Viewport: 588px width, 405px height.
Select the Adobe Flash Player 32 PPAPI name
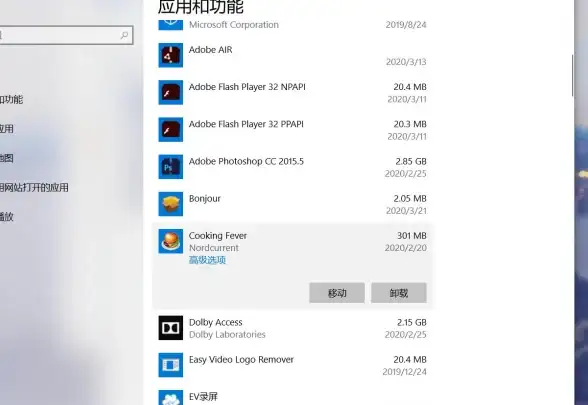pos(246,124)
